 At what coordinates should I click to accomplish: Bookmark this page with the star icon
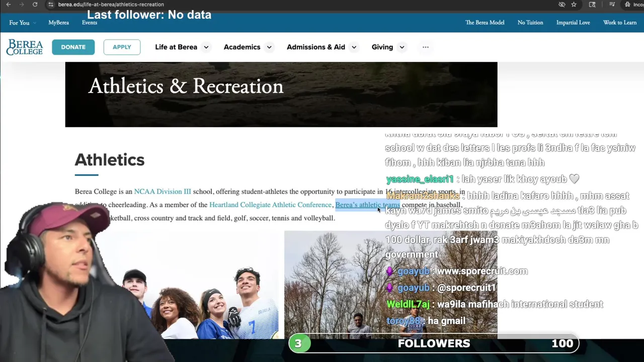point(574,5)
